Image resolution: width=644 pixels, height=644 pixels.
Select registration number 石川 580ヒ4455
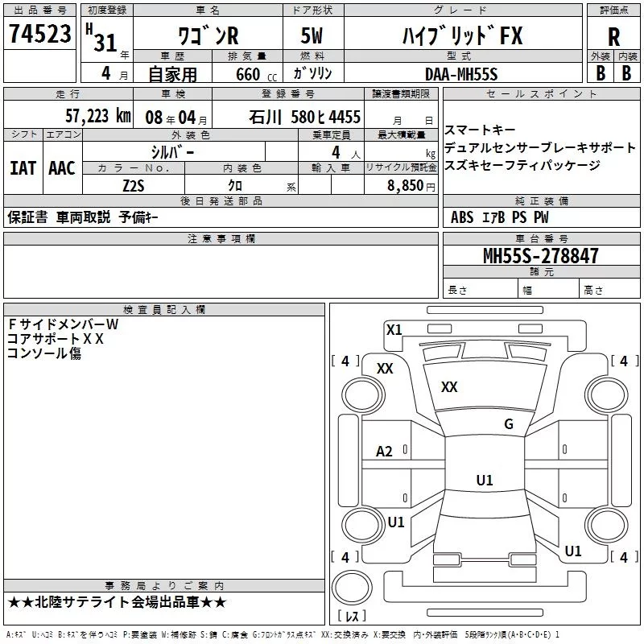pos(304,117)
